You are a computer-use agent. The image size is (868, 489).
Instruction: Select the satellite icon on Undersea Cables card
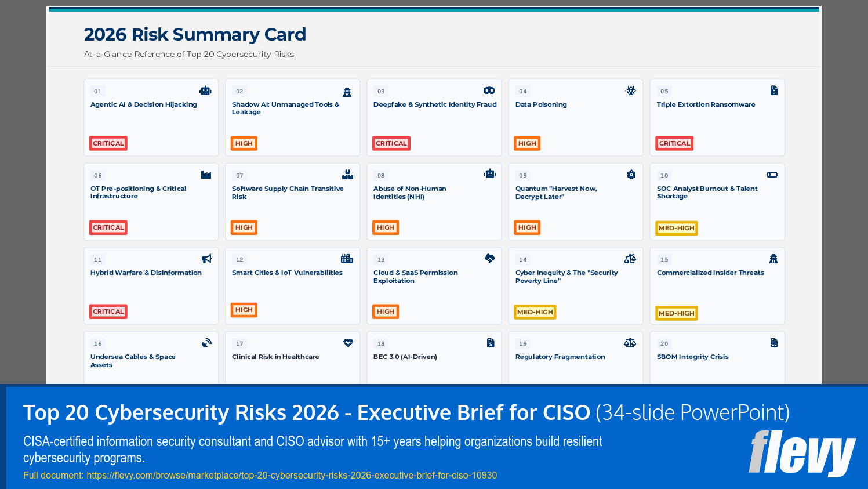pyautogui.click(x=206, y=343)
